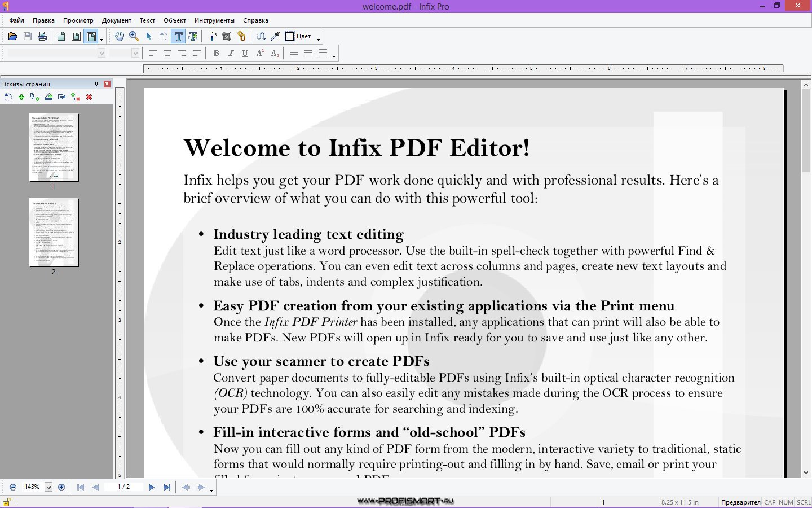This screenshot has width=812, height=508.
Task: Toggle Bold formatting
Action: (216, 53)
